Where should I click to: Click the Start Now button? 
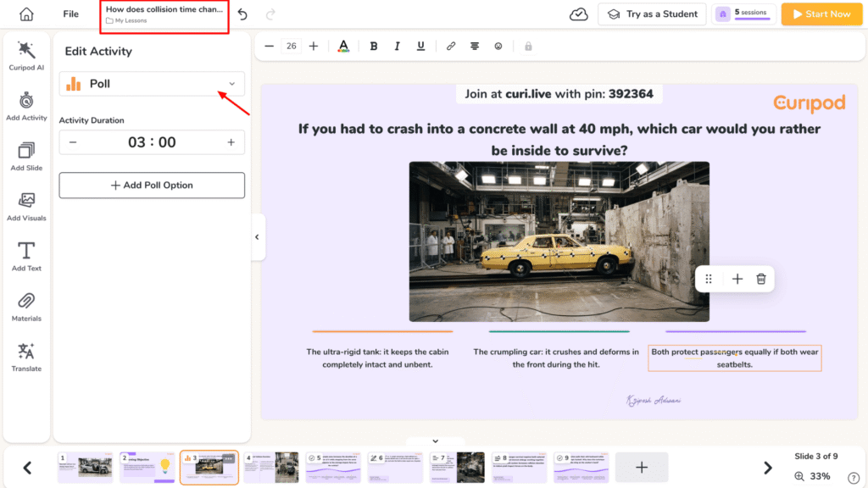tap(821, 14)
